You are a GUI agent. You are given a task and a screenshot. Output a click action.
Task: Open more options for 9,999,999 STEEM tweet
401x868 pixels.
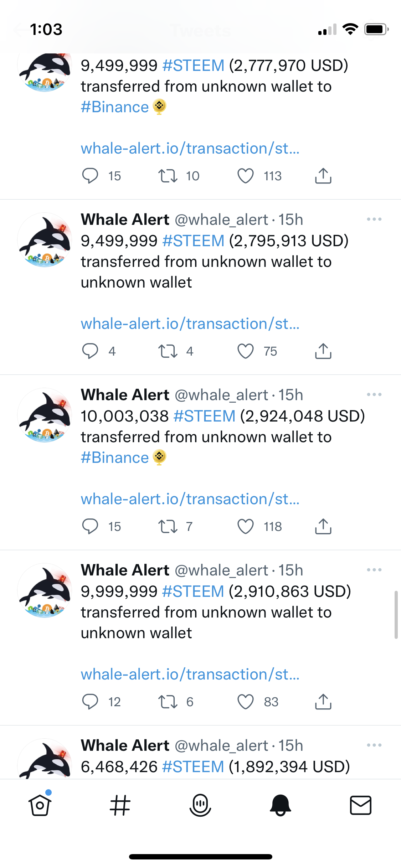pos(374,570)
